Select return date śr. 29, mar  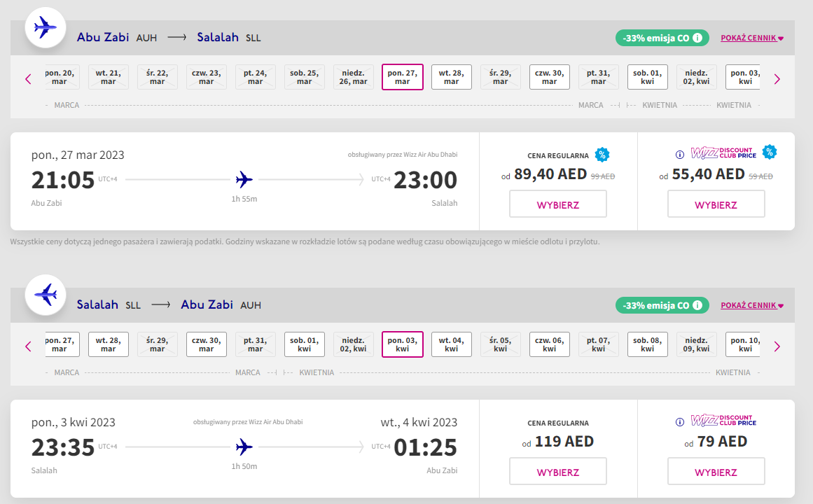tap(157, 345)
